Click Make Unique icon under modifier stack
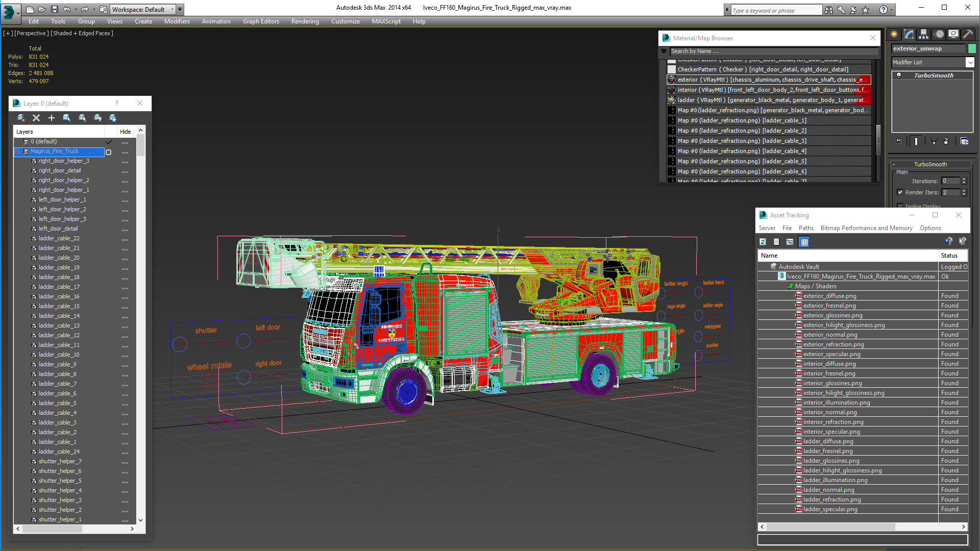980x551 pixels. [934, 141]
